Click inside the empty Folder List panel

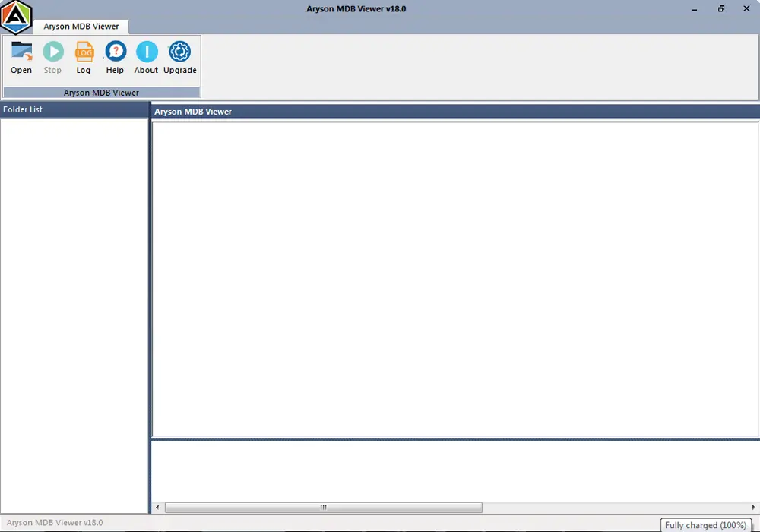72,304
